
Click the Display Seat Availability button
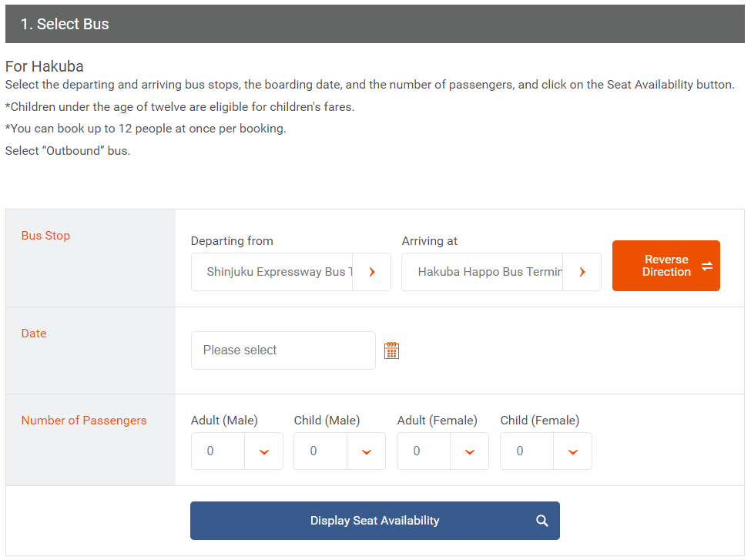pyautogui.click(x=375, y=521)
